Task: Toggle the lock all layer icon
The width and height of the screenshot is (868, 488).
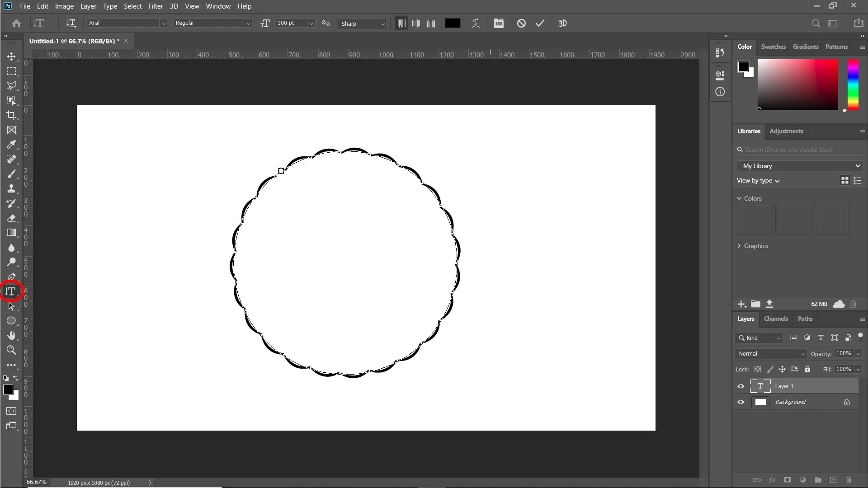Action: [x=807, y=369]
